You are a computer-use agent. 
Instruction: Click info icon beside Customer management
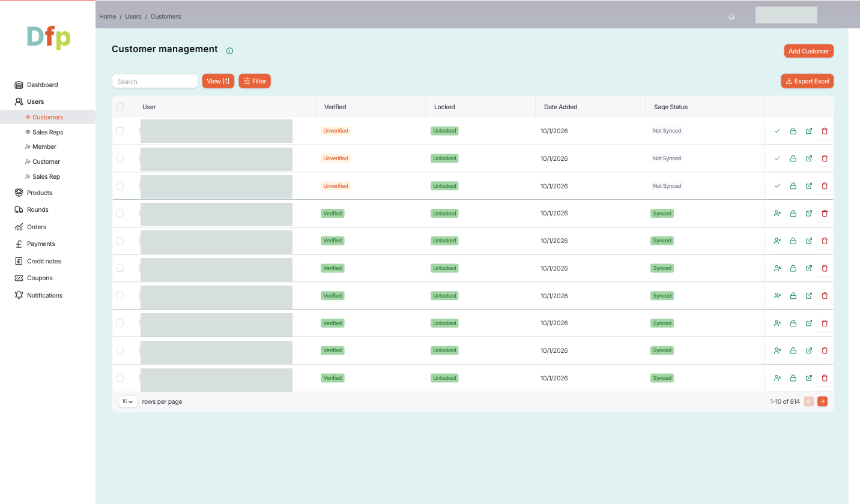click(229, 51)
